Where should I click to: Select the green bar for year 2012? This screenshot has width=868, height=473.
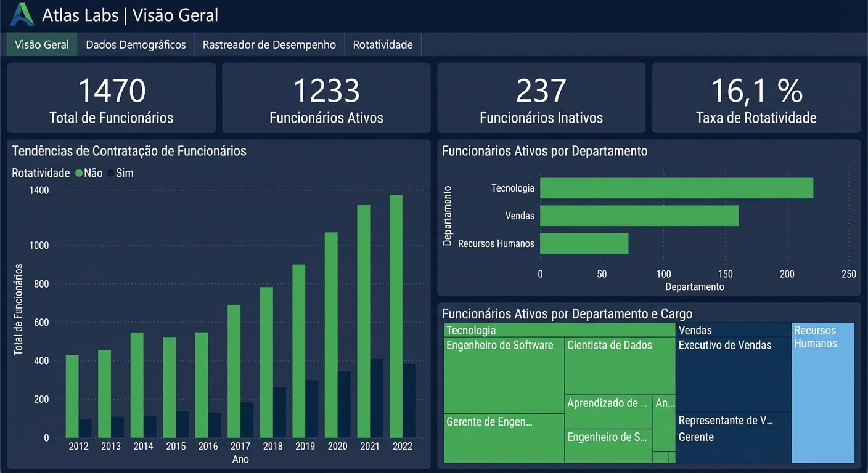click(x=72, y=397)
